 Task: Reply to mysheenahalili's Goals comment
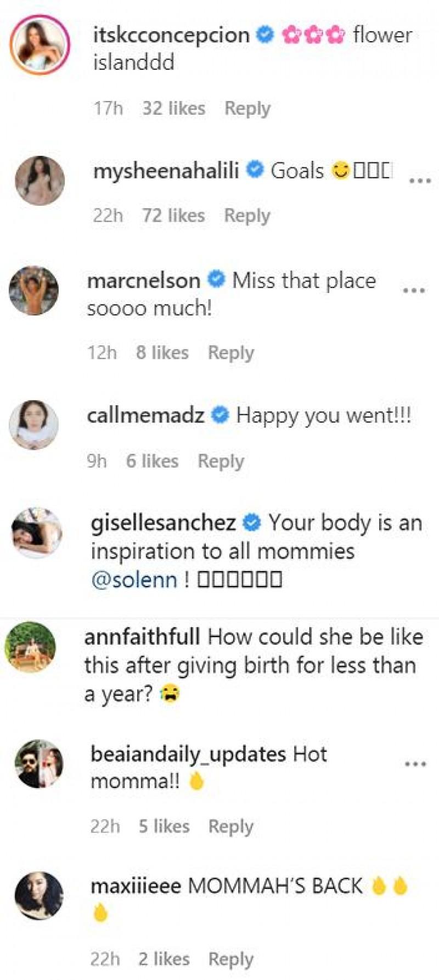(x=247, y=215)
